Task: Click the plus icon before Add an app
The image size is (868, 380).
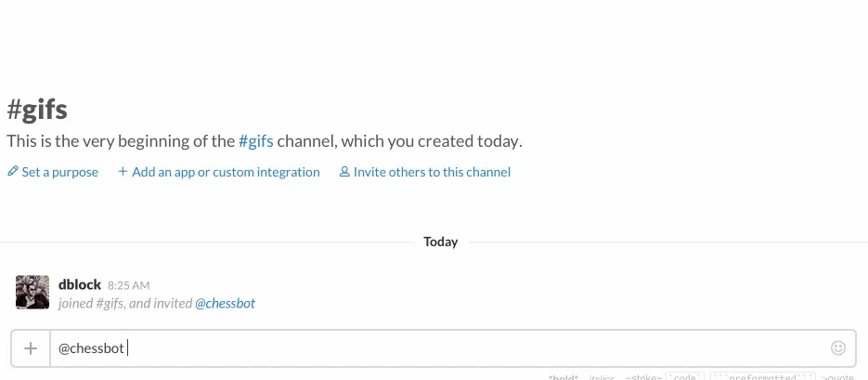Action: [x=123, y=172]
